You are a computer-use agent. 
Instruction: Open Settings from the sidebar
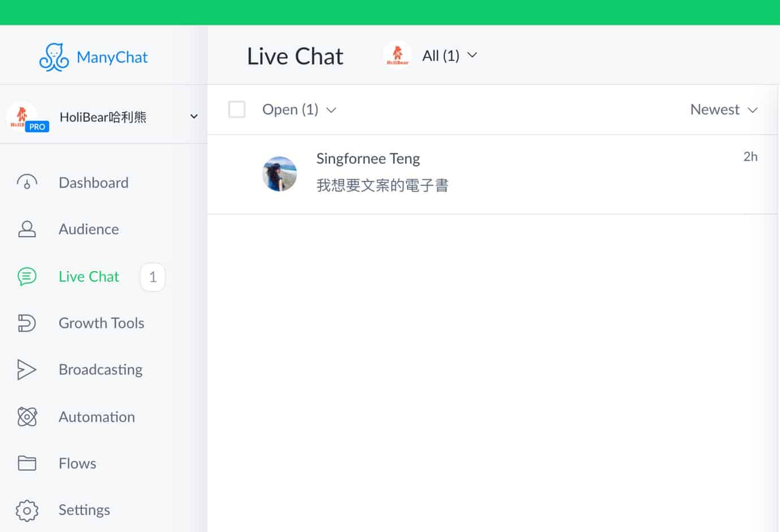click(x=84, y=510)
